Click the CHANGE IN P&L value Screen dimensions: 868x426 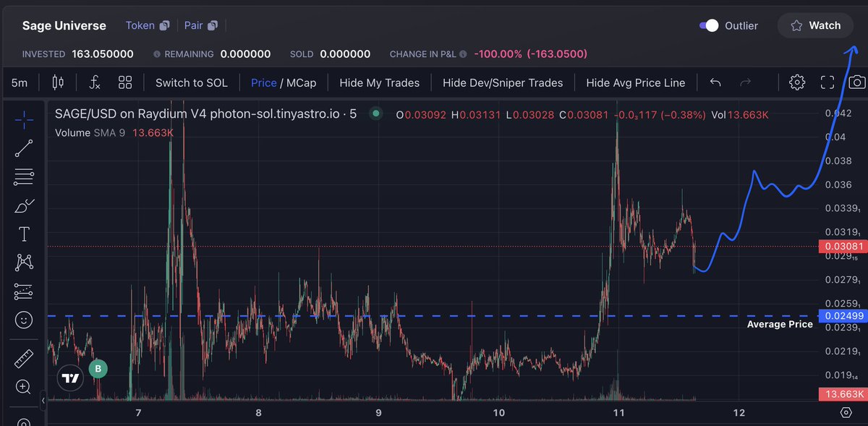530,54
